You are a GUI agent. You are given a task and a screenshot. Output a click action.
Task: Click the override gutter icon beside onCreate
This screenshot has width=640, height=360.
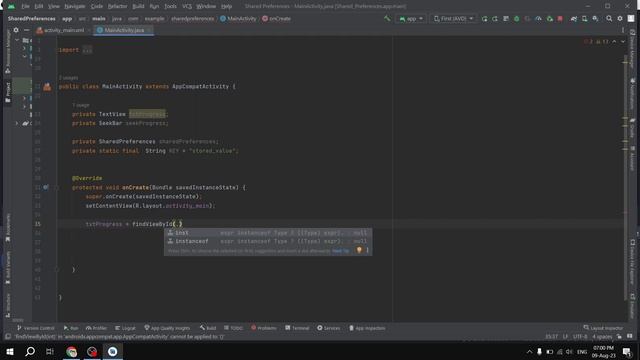coord(46,187)
